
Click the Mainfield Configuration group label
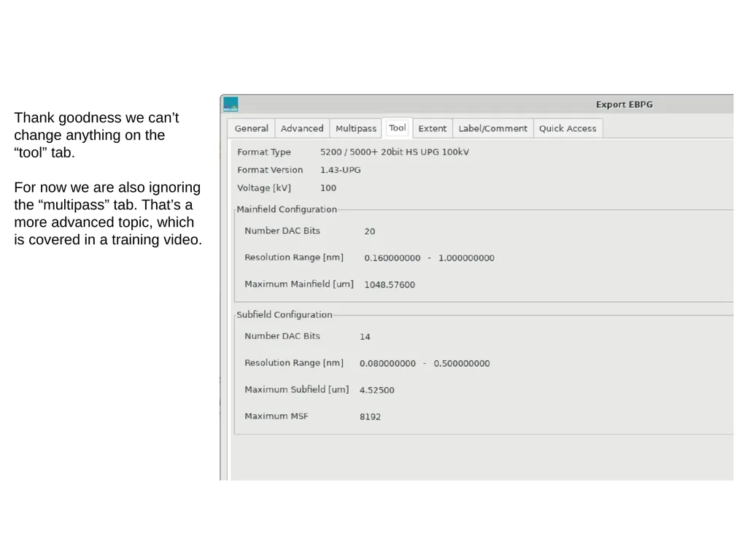[287, 209]
